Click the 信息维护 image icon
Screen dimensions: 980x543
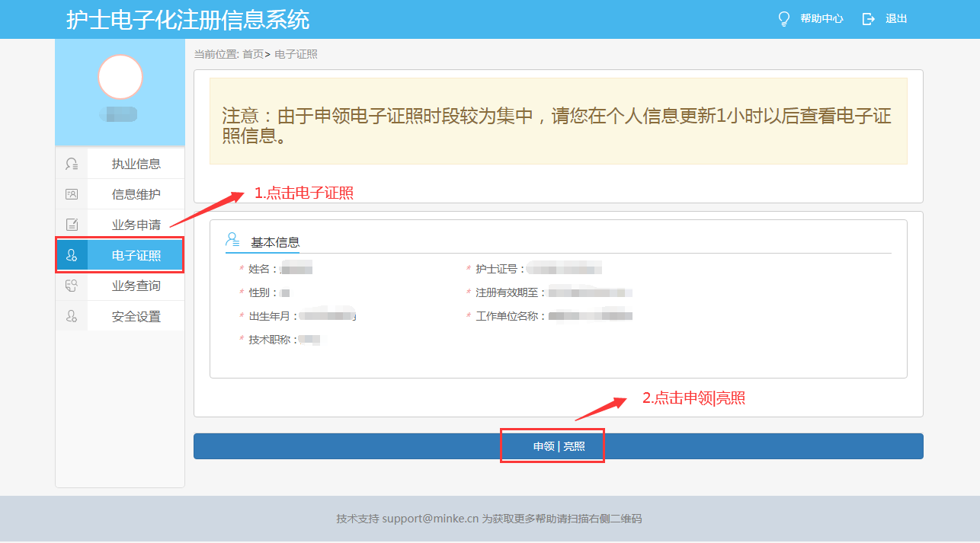pyautogui.click(x=72, y=193)
